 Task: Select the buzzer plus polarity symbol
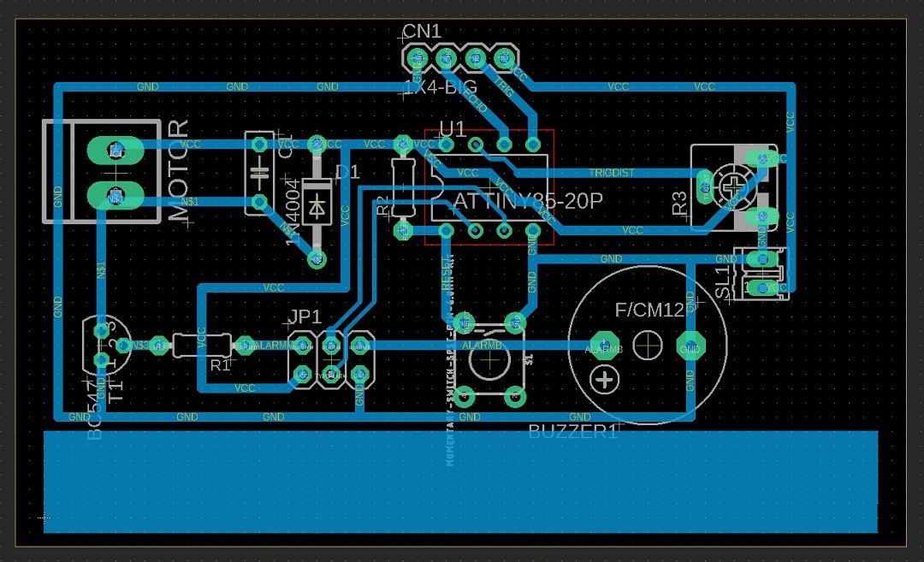[604, 380]
